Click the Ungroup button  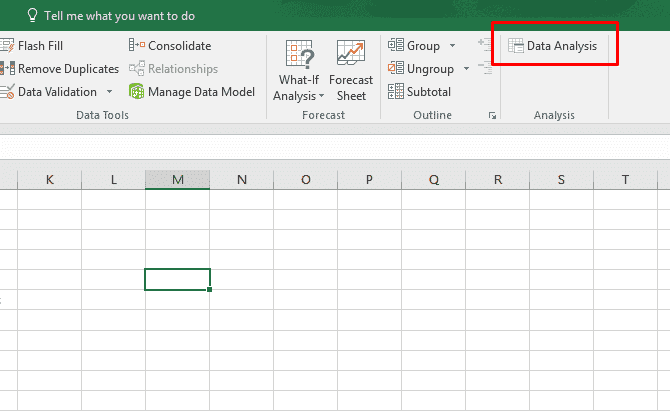click(x=420, y=68)
